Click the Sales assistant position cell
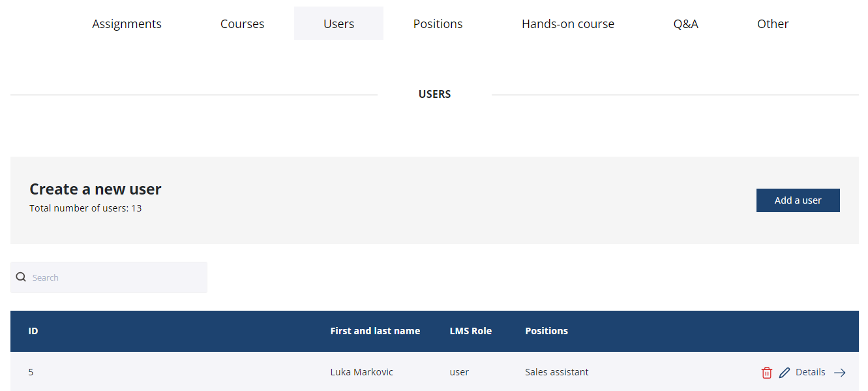Viewport: 868px width, 391px height. [x=556, y=372]
